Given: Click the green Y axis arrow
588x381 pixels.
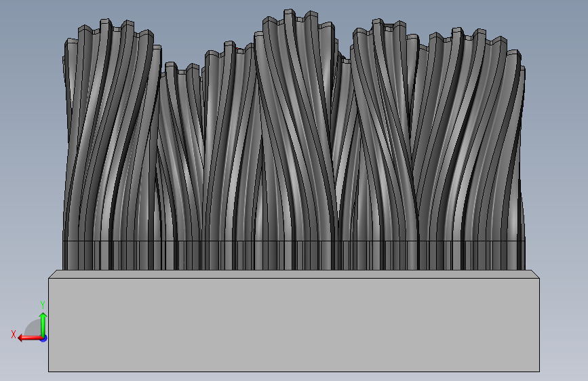Looking at the screenshot, I should (x=43, y=325).
